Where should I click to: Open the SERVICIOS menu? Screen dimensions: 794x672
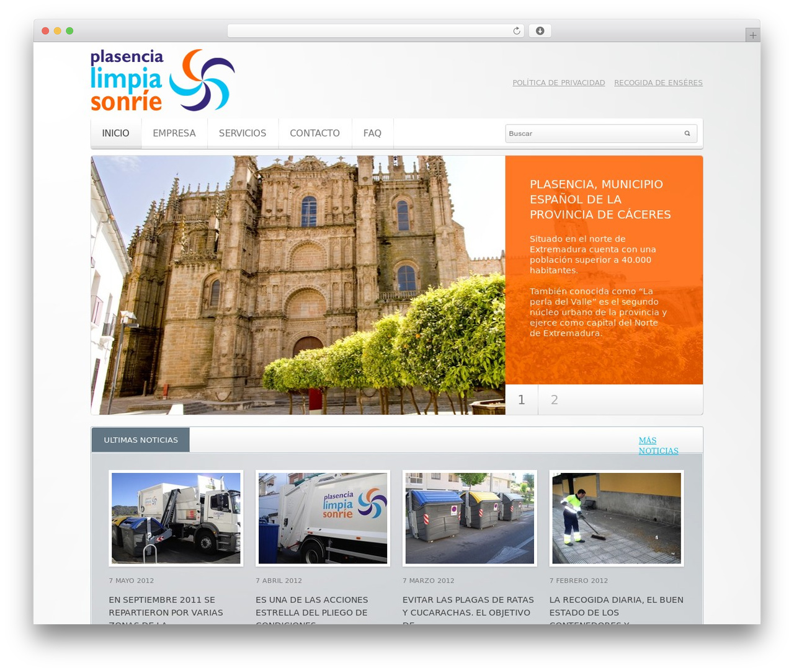(x=243, y=133)
